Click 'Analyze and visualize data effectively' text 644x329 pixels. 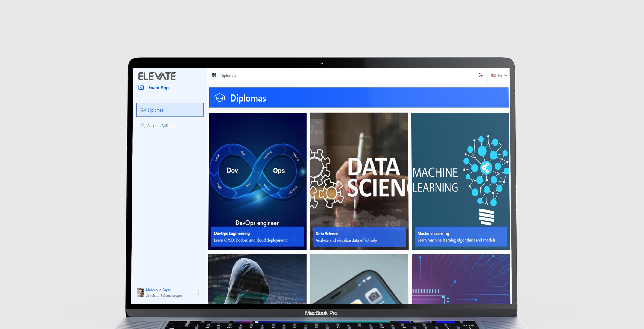pyautogui.click(x=346, y=240)
